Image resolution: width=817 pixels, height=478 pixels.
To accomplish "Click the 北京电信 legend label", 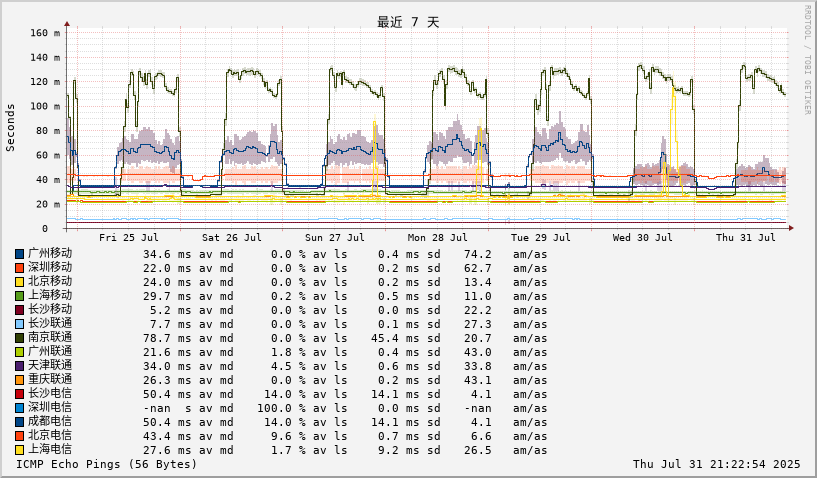I will 50,437.
